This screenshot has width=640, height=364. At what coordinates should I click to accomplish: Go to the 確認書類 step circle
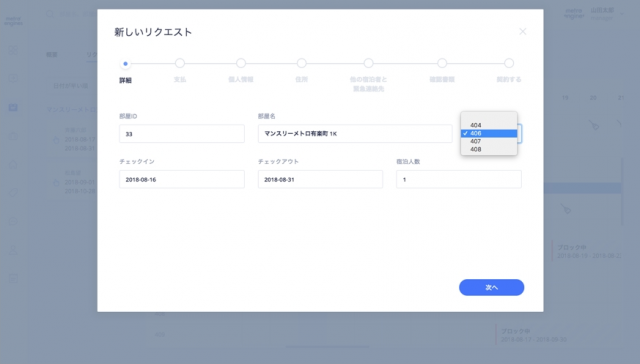(x=442, y=63)
